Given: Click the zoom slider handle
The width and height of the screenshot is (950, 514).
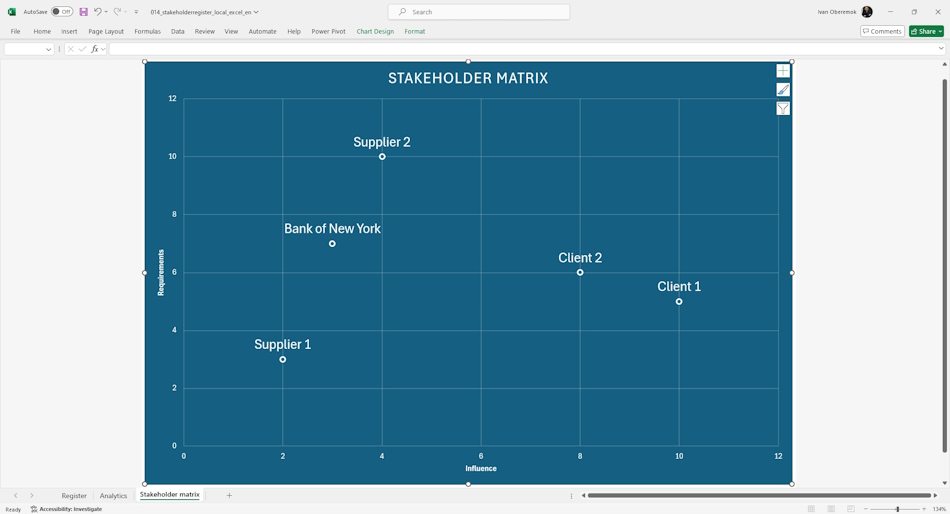Looking at the screenshot, I should coord(897,509).
